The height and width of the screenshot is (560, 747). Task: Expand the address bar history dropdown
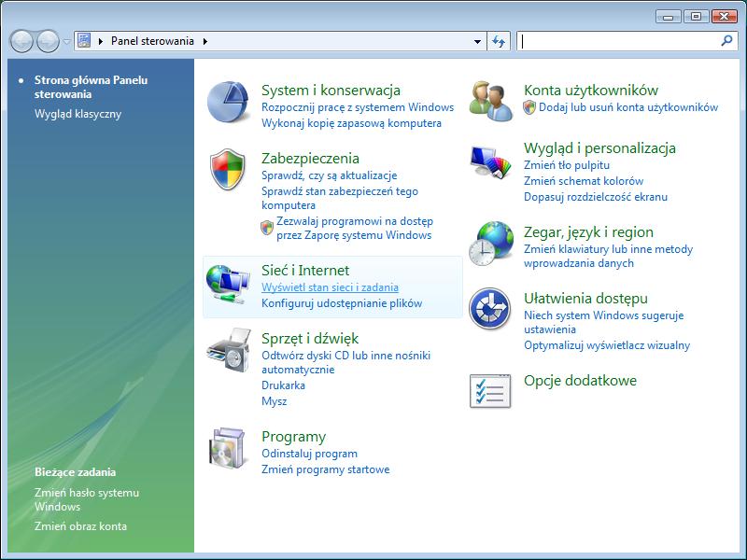pyautogui.click(x=477, y=41)
